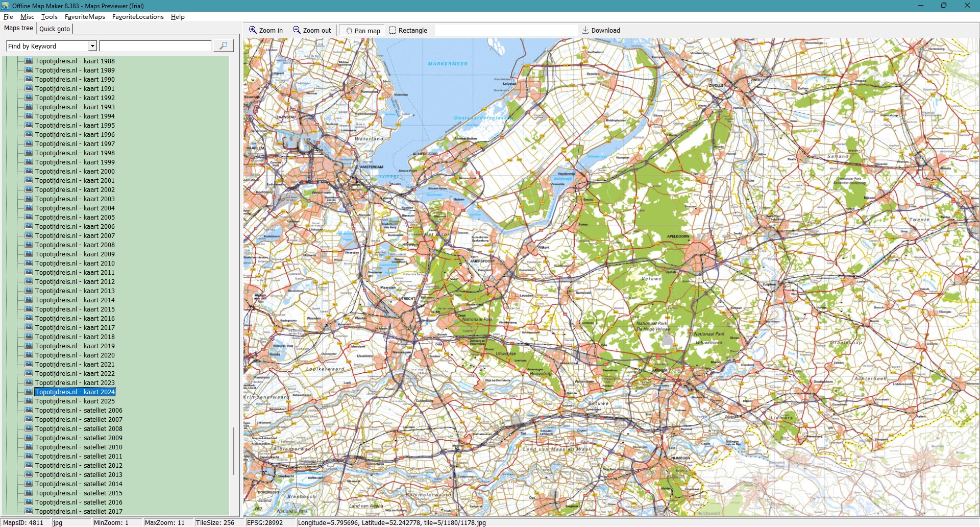Open the FavoriteMaps menu

coord(85,17)
